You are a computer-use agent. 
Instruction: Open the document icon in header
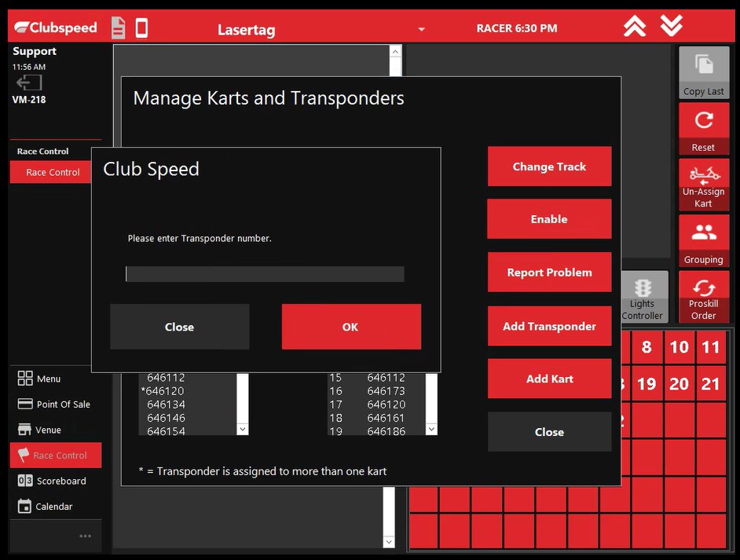click(x=119, y=27)
